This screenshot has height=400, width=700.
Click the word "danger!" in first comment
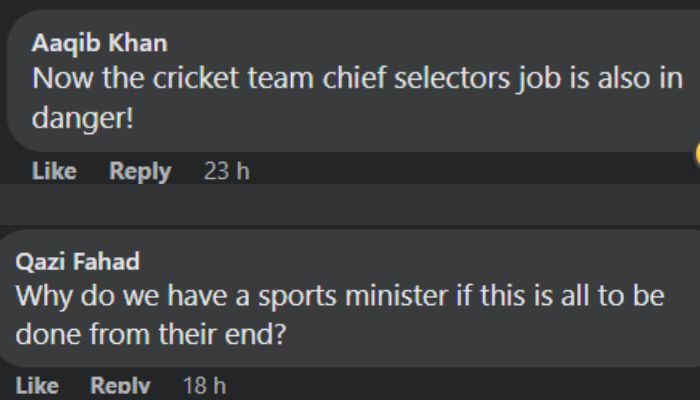(x=83, y=118)
